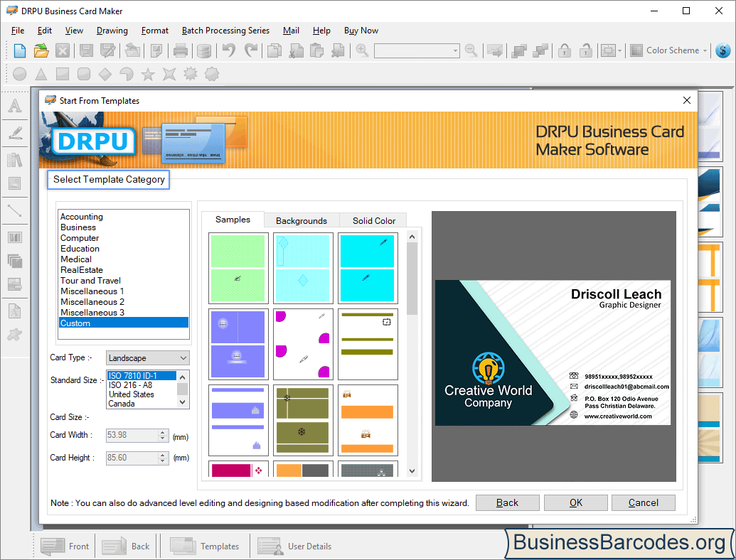Pick the orange bars sample template thumbnail
Screen dimensions: 736x560
[368, 420]
